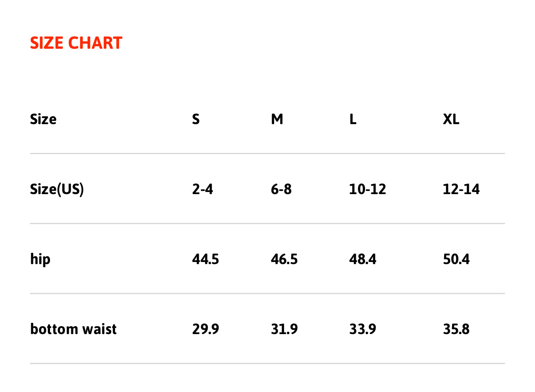Click hip value 44.5

205,260
